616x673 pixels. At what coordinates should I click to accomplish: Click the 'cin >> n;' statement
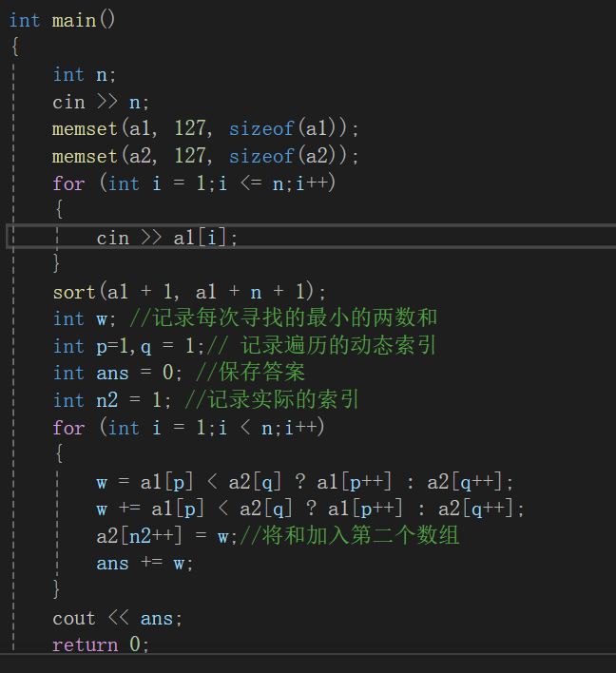coord(101,102)
